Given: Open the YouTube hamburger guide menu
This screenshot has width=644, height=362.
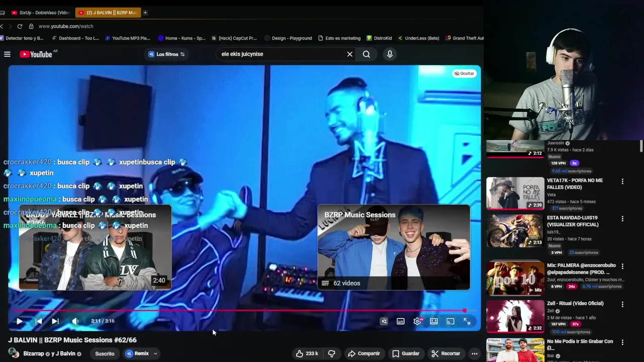Looking at the screenshot, I should [7, 54].
